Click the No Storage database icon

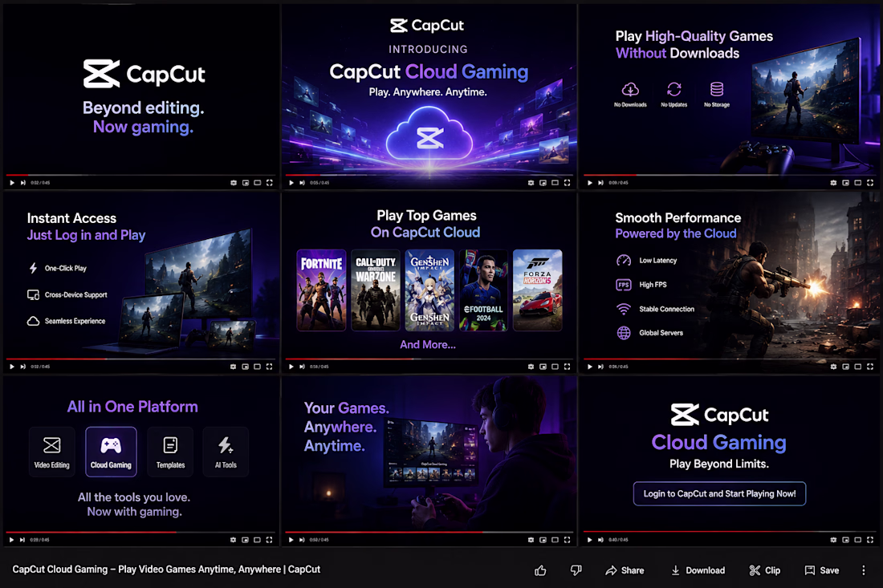coord(716,89)
